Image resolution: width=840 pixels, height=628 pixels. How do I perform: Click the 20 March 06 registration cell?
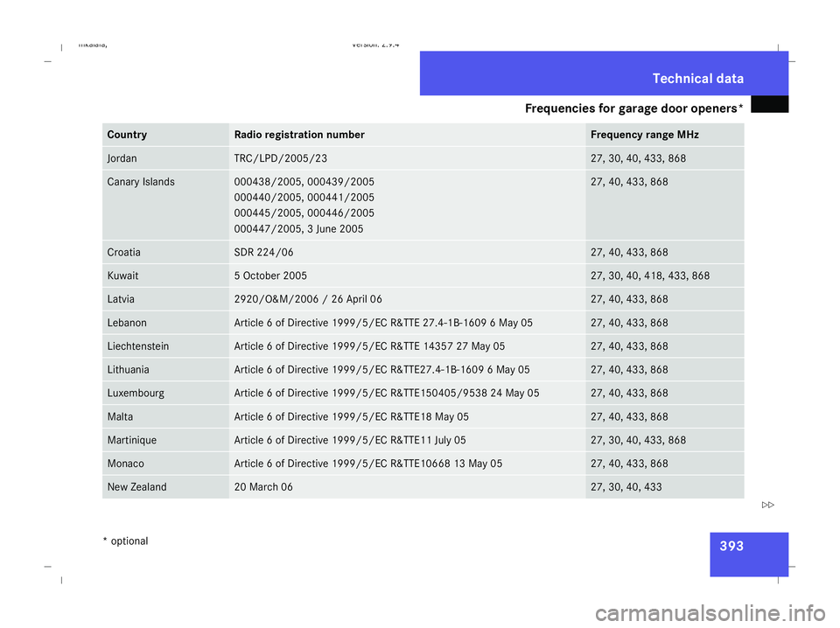click(x=407, y=487)
